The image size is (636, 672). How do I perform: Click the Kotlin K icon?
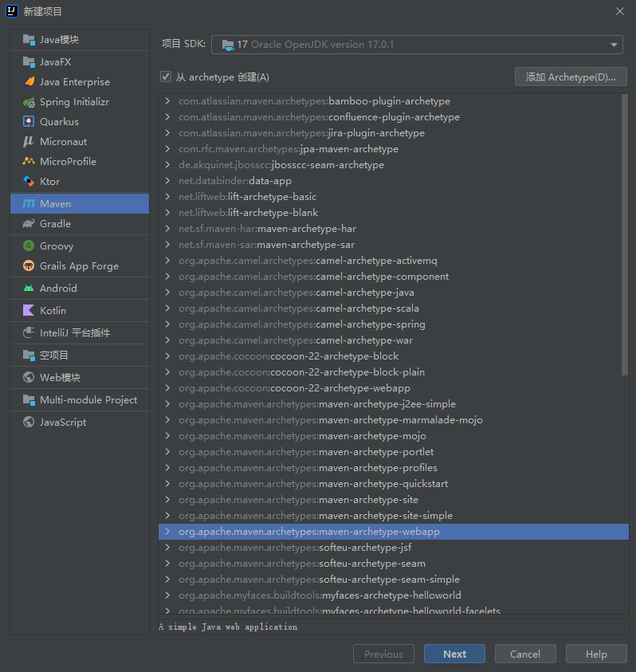pyautogui.click(x=29, y=310)
